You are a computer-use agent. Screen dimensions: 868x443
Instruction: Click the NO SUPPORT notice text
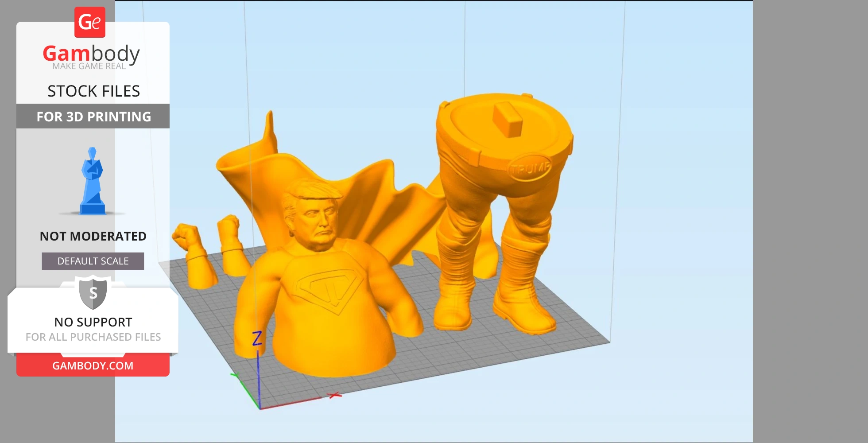pos(93,322)
